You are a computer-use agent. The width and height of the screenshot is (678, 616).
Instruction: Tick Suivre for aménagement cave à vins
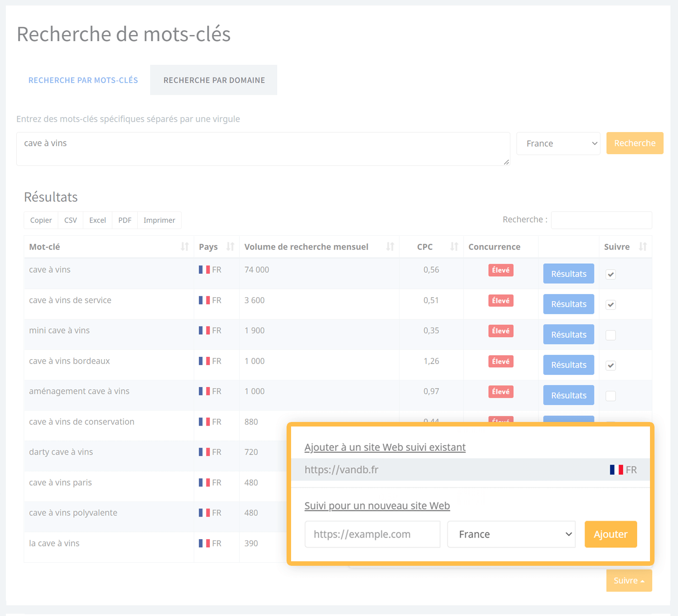click(x=611, y=396)
